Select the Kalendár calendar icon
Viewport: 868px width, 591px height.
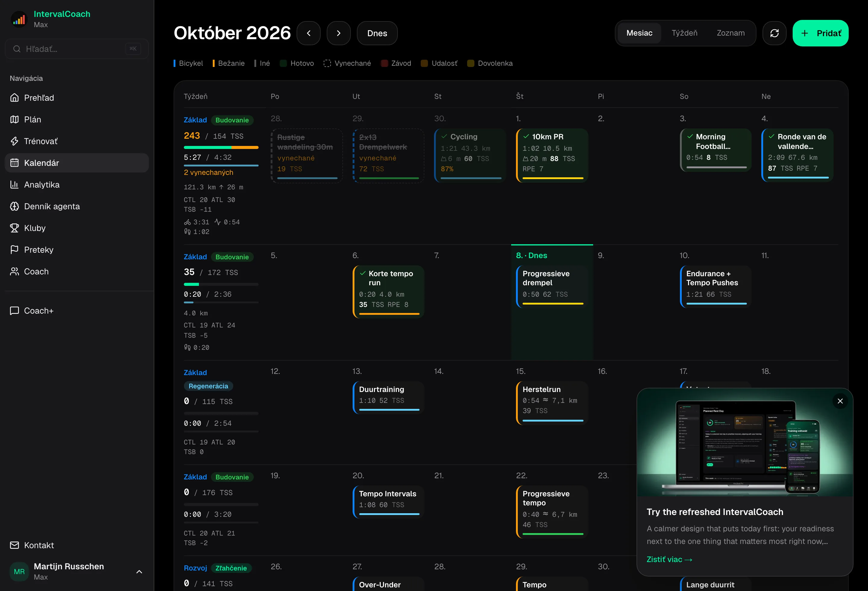[14, 163]
